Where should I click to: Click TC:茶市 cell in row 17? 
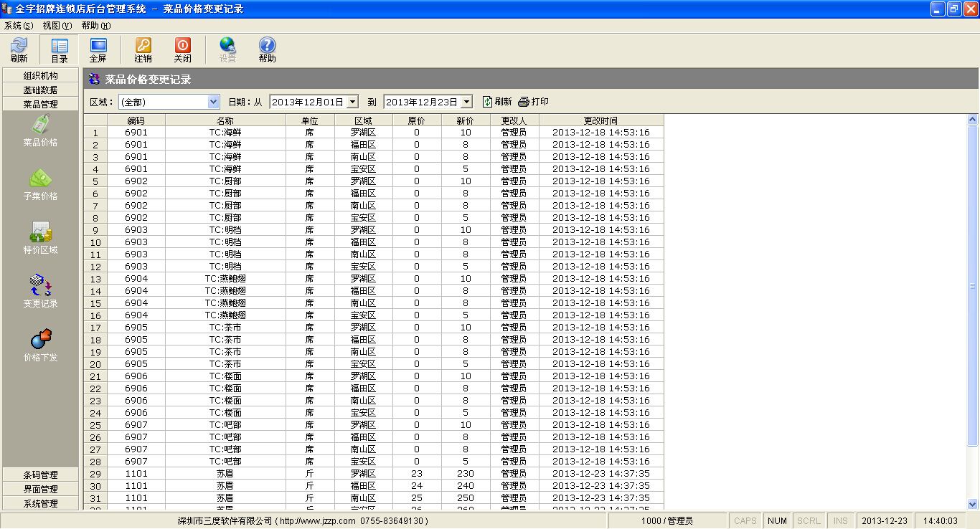coord(225,328)
